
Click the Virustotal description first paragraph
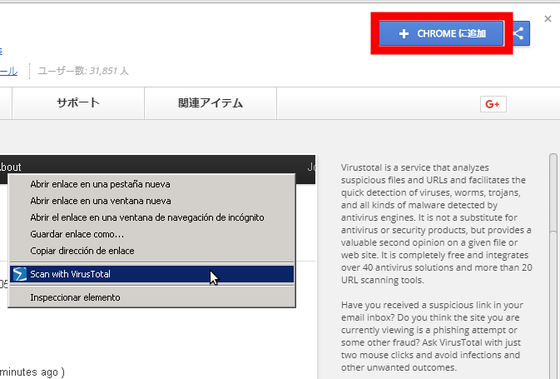pos(436,224)
